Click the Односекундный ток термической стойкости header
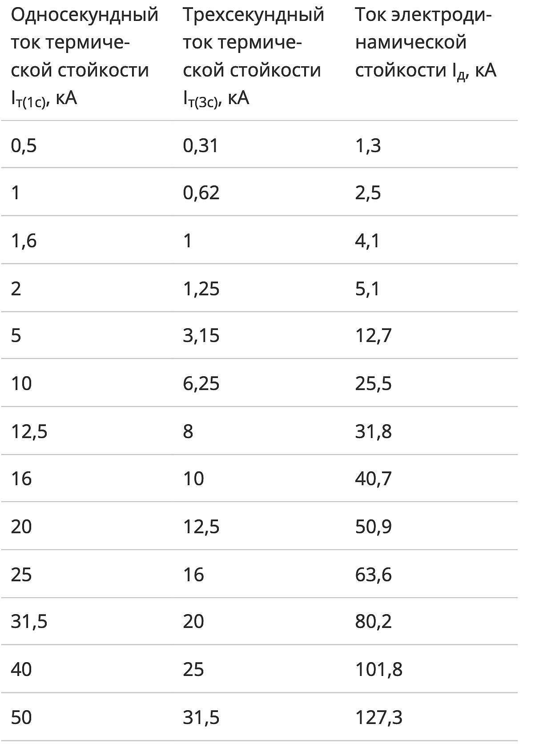 point(84,56)
